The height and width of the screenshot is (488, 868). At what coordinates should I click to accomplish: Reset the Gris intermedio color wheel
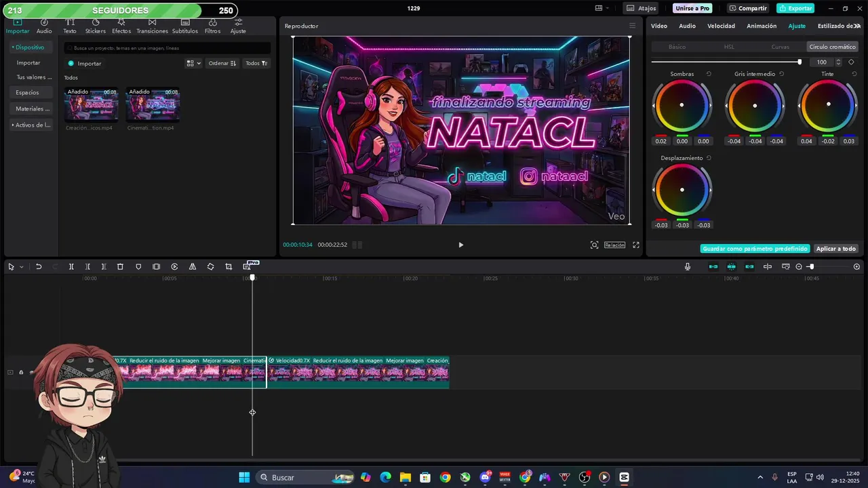(x=781, y=74)
